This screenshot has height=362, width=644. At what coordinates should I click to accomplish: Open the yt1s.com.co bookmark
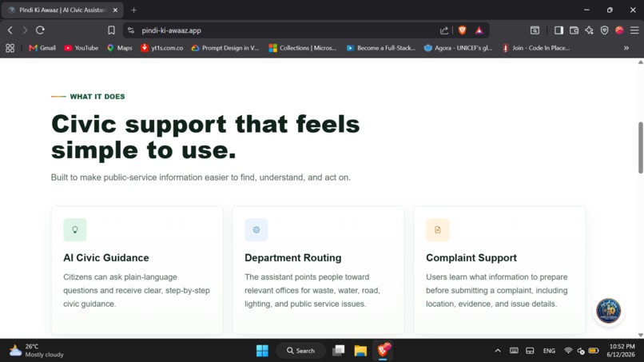coord(162,48)
